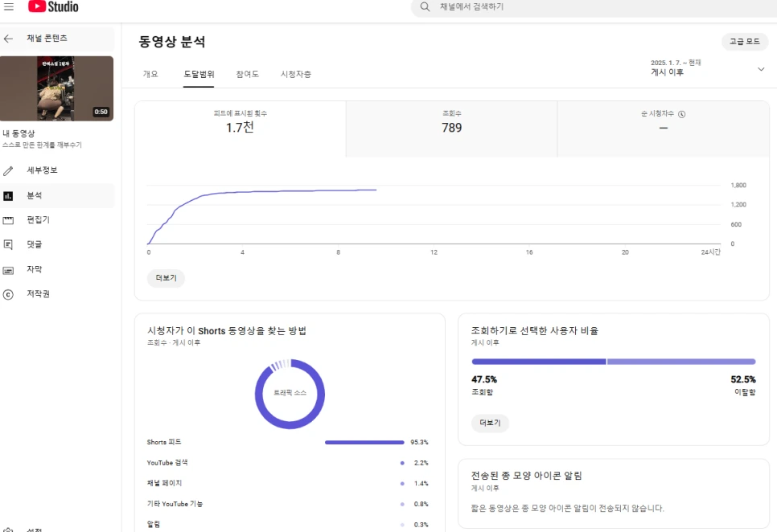The width and height of the screenshot is (777, 532).
Task: Click into the 채널에서 검색하기 search field
Action: pos(594,7)
